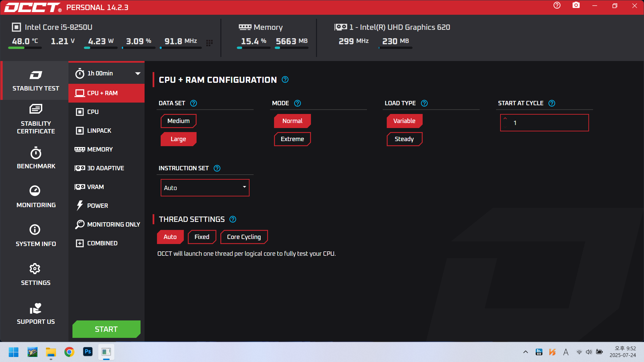Show help for Thread Settings
The width and height of the screenshot is (644, 362).
[233, 219]
